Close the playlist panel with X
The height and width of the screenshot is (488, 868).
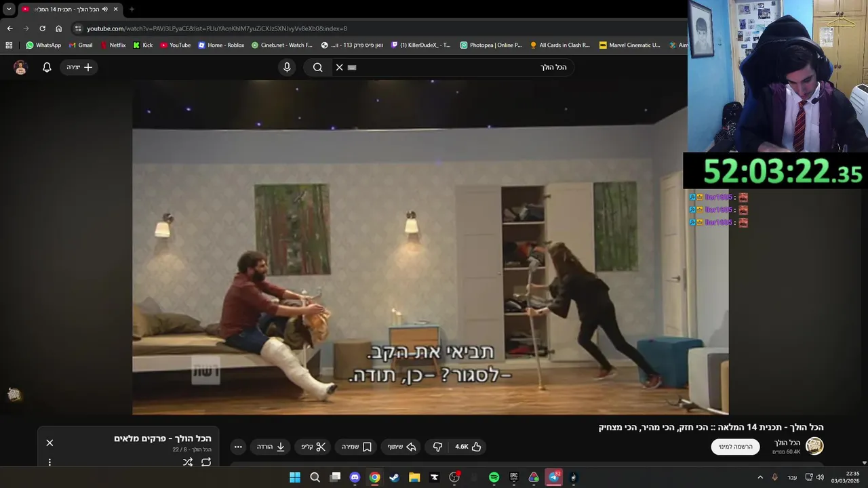pos(50,443)
